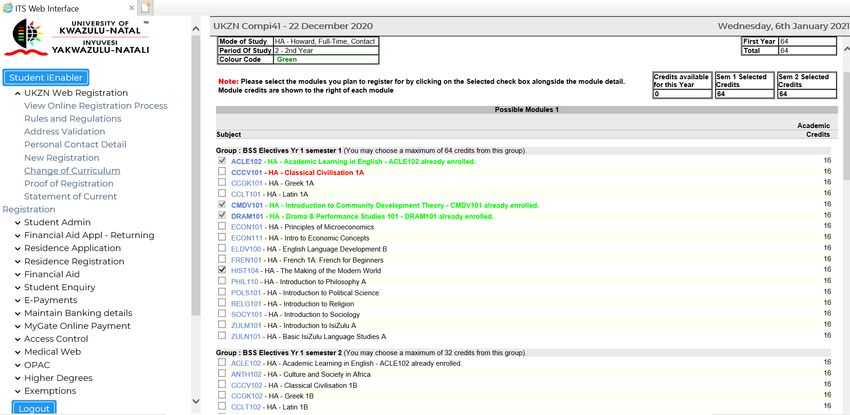Click the sidebar vertical scrollbar thumb
Viewport: 850px width, 415px height.
[196, 176]
